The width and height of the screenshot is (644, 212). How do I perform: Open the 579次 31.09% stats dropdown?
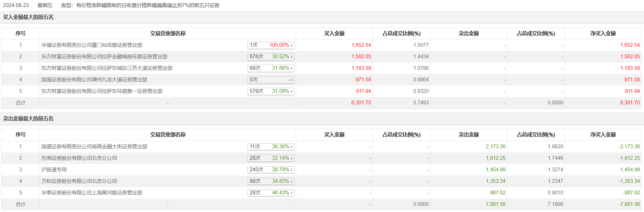[x=271, y=91]
